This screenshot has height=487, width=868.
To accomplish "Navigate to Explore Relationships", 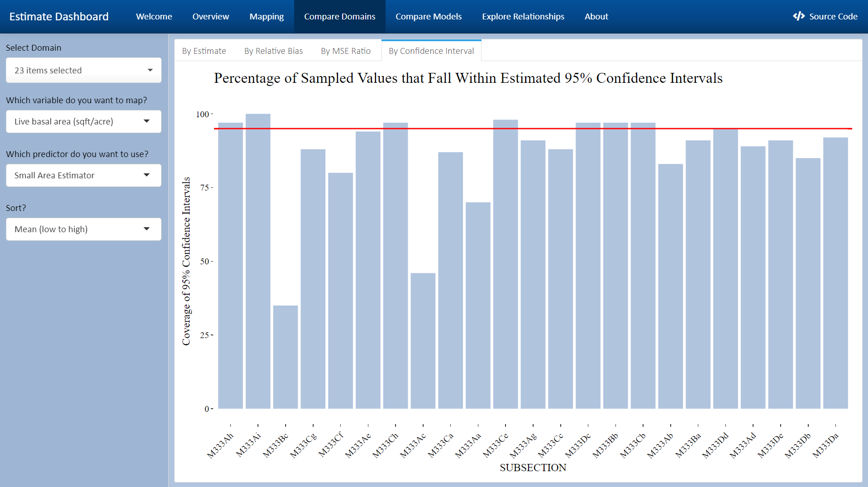I will tap(523, 16).
